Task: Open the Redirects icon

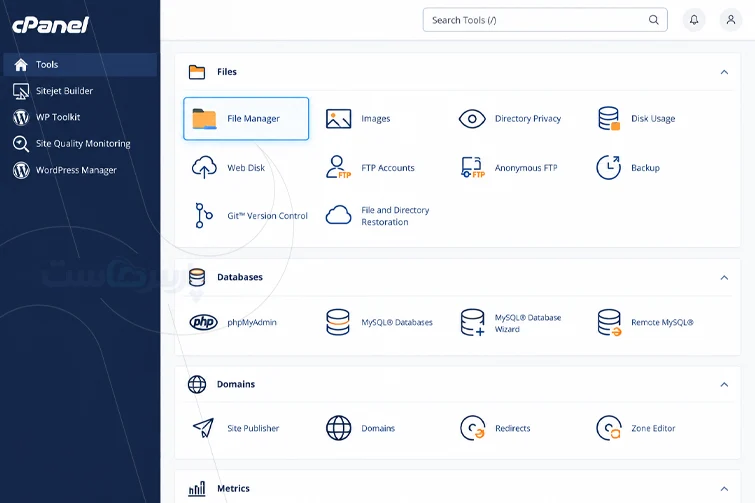Action: click(472, 428)
